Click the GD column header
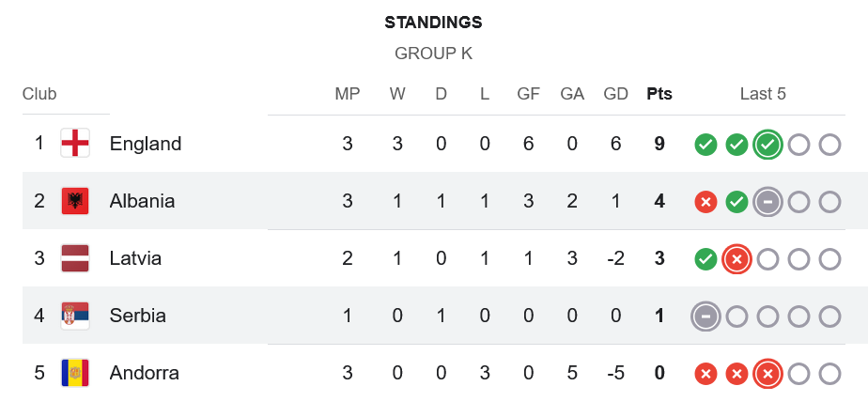The height and width of the screenshot is (417, 868). pos(616,94)
